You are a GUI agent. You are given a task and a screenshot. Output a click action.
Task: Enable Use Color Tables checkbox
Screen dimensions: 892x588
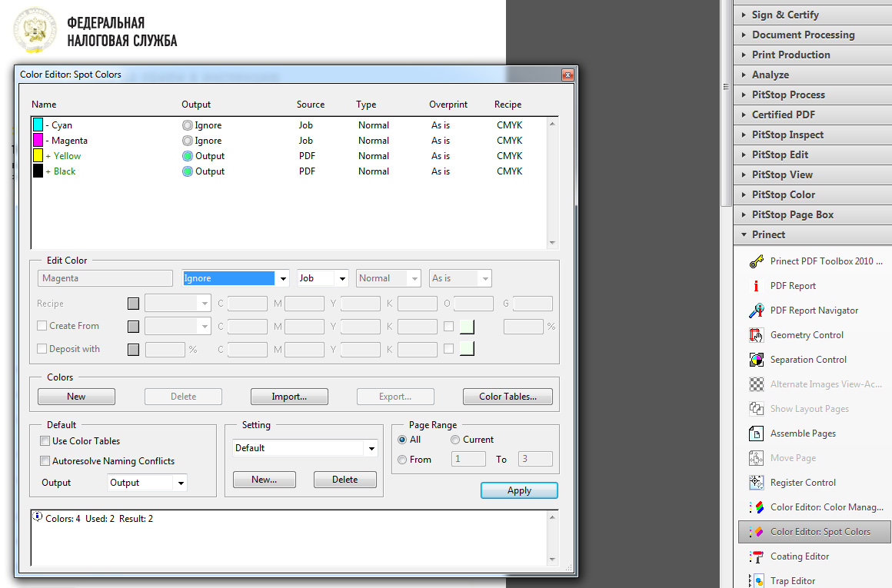(45, 440)
